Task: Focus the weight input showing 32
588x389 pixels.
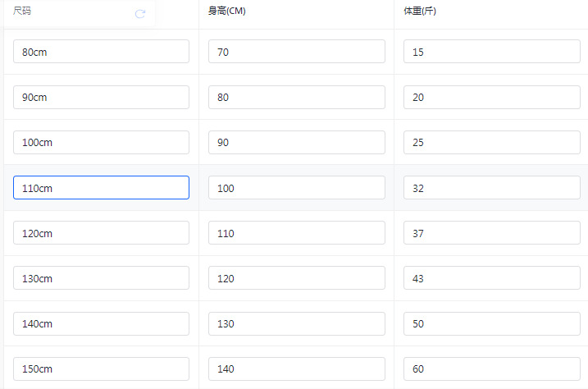Action: [x=491, y=188]
